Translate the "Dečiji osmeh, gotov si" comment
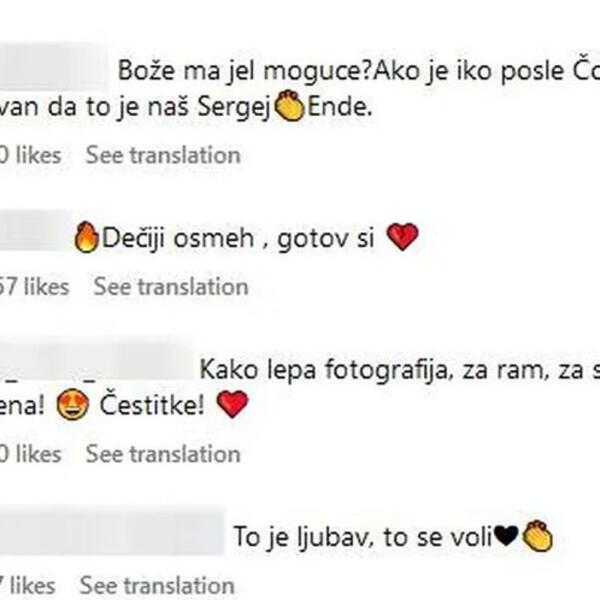Image resolution: width=600 pixels, height=600 pixels. (170, 287)
